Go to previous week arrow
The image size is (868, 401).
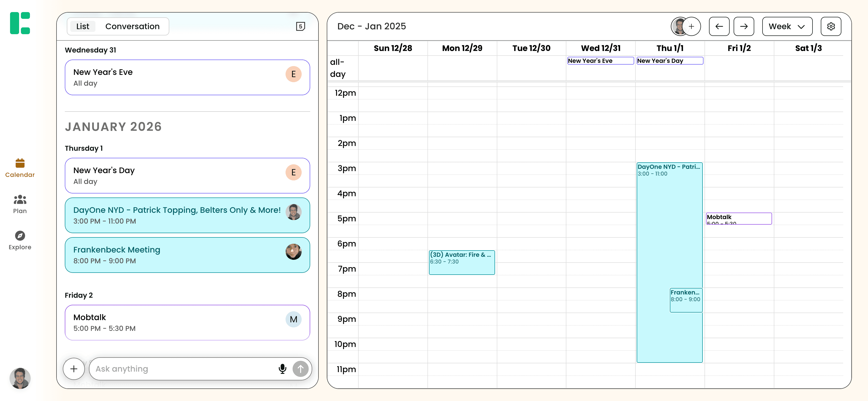click(719, 26)
